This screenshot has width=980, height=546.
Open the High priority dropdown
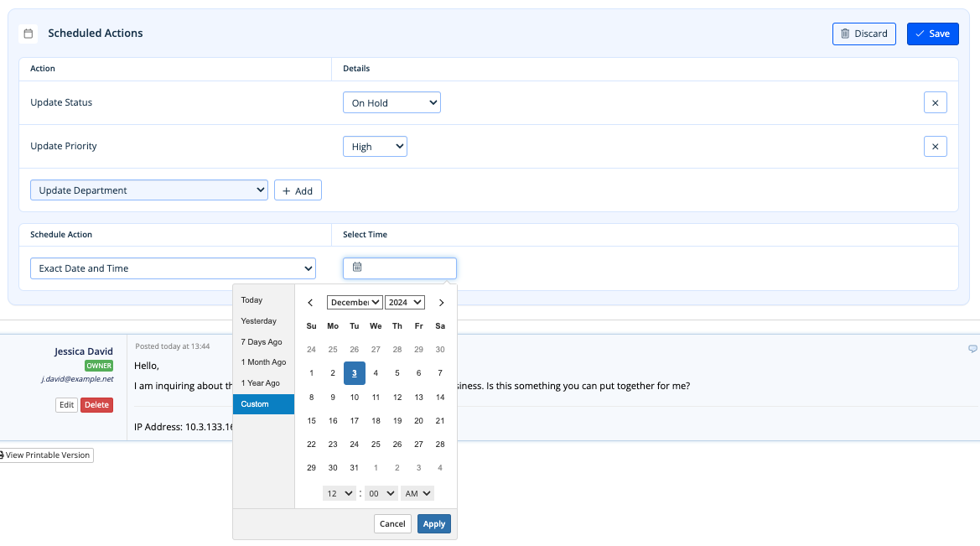pos(375,145)
